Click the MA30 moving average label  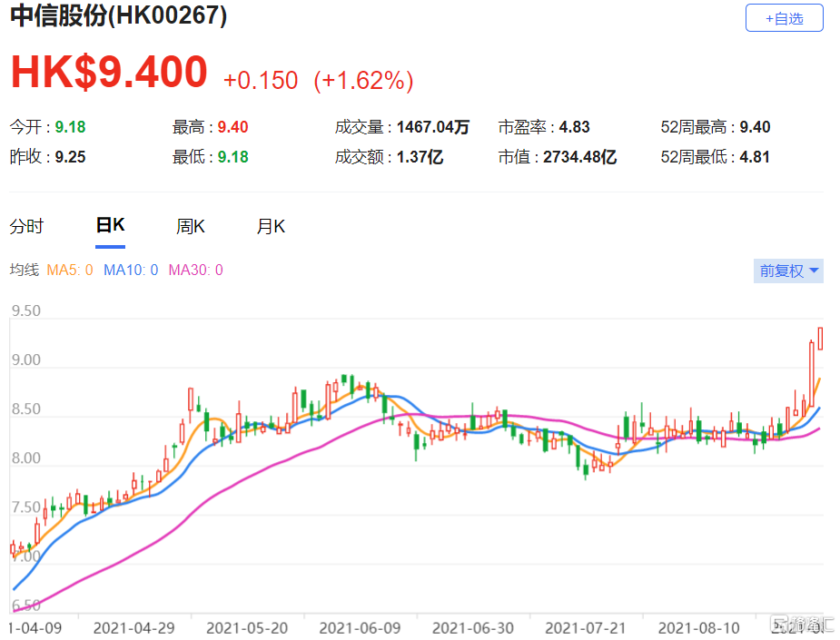195,270
